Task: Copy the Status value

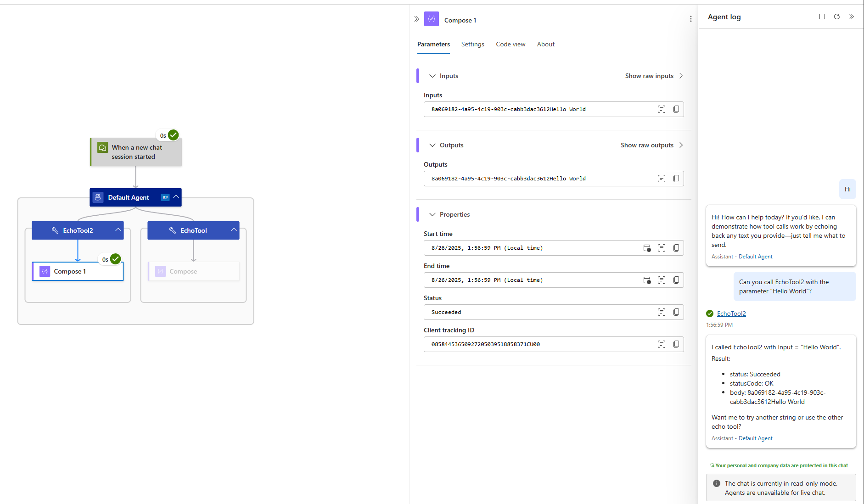Action: (x=676, y=312)
